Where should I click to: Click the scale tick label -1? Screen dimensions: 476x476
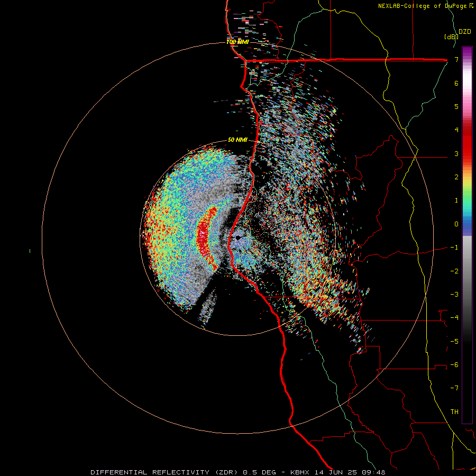454,248
